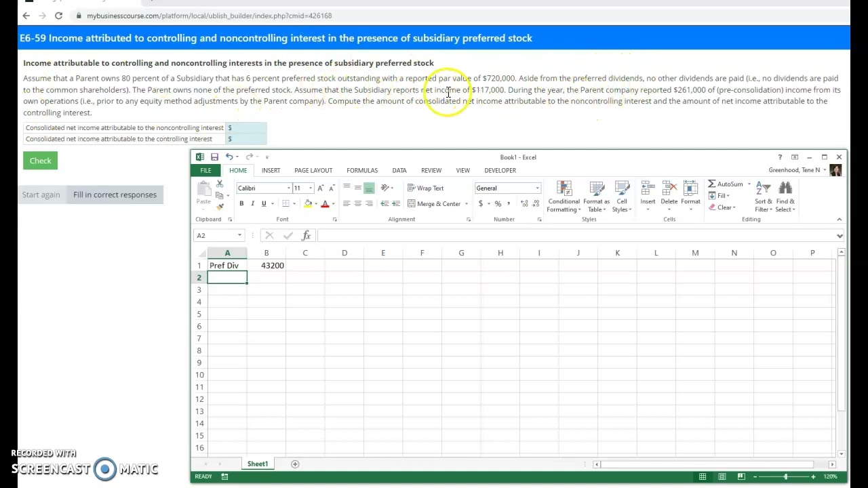The width and height of the screenshot is (868, 488).
Task: Toggle Italic formatting
Action: tap(252, 203)
